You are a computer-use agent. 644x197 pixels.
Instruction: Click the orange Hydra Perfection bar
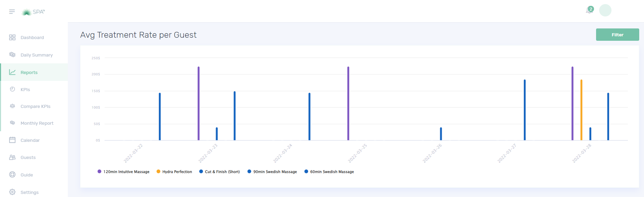coord(581,110)
